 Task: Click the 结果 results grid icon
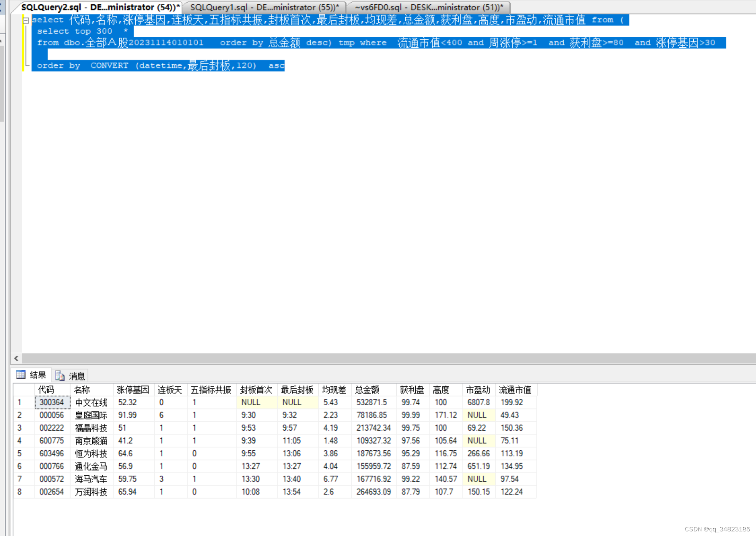(21, 375)
